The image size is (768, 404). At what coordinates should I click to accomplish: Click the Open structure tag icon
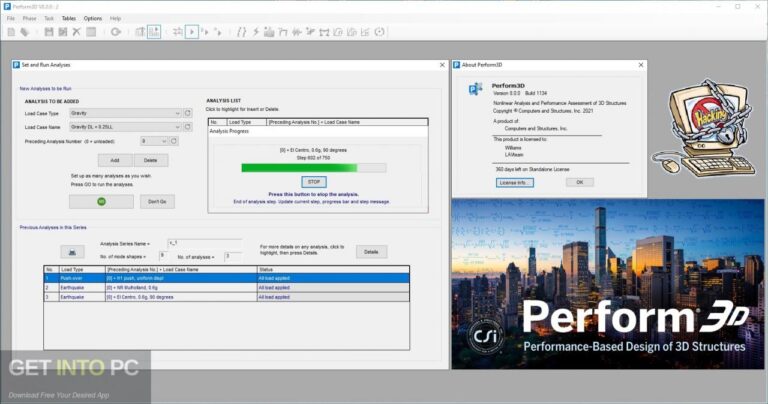pos(24,32)
